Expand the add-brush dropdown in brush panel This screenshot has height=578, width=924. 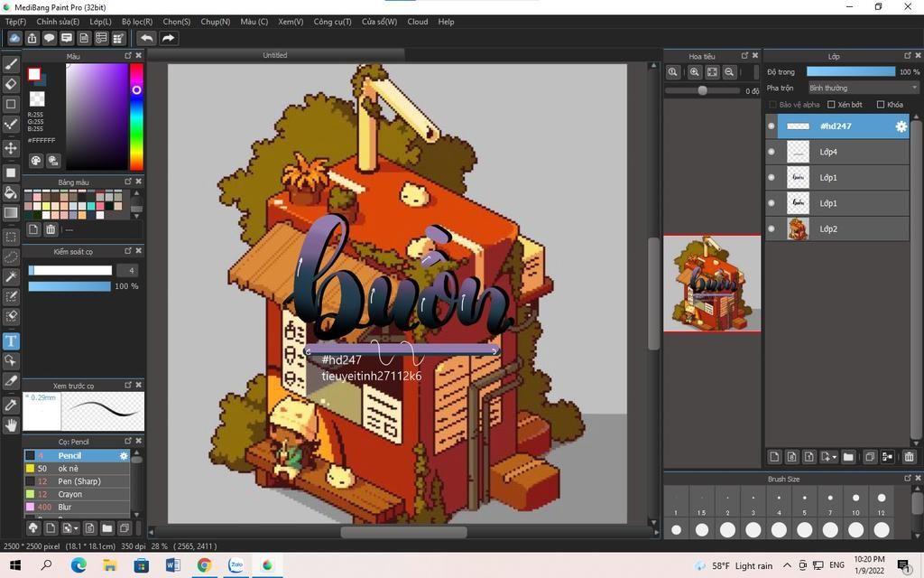76,527
